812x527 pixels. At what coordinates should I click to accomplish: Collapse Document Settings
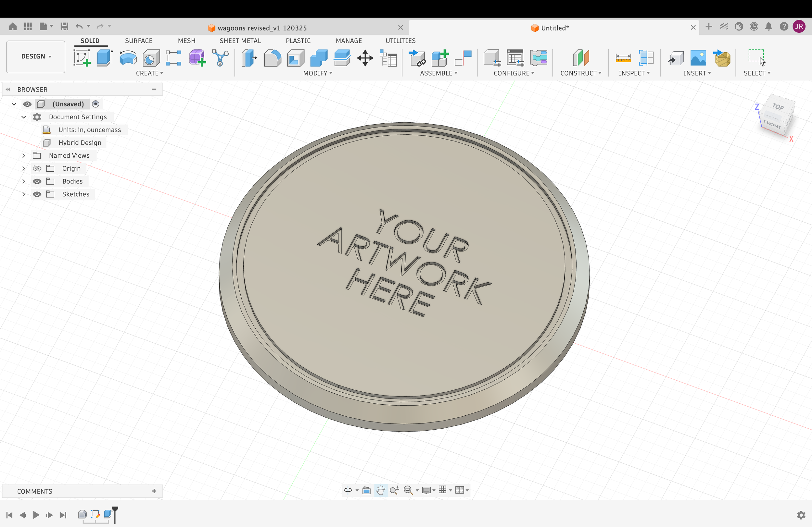[x=23, y=117]
